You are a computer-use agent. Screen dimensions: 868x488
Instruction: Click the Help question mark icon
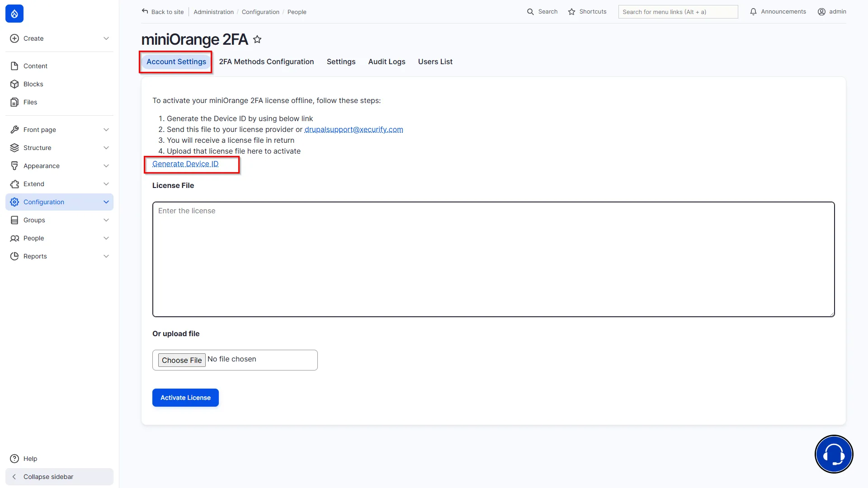point(14,459)
